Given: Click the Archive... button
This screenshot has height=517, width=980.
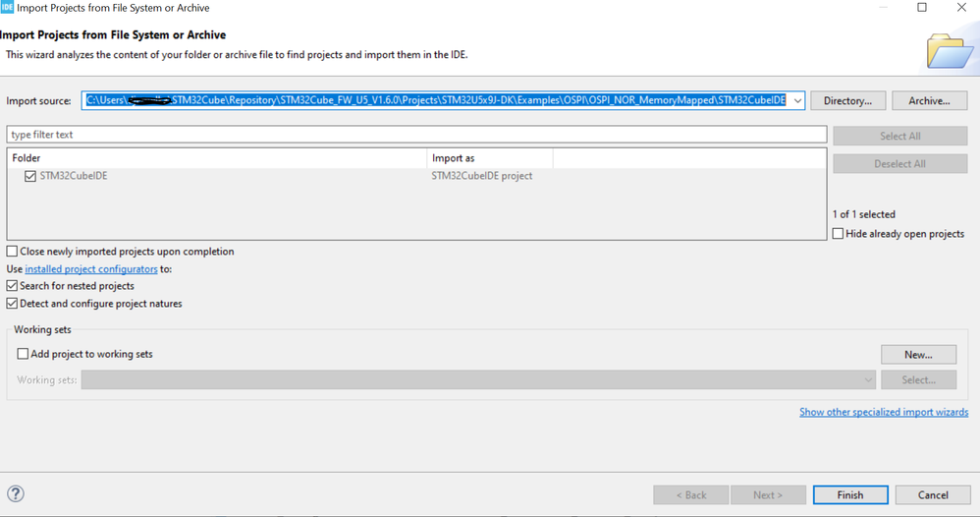Looking at the screenshot, I should pyautogui.click(x=929, y=101).
